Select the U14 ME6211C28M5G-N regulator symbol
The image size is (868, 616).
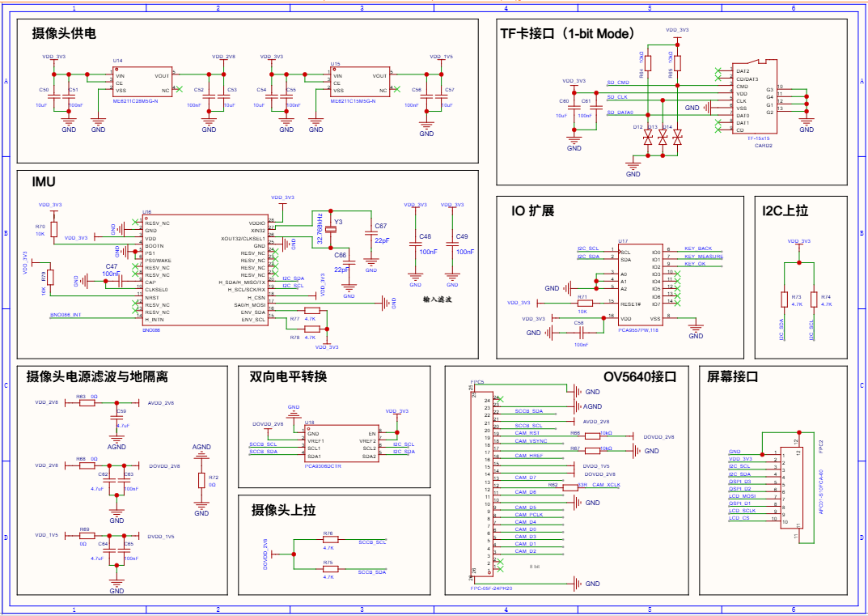pyautogui.click(x=142, y=83)
